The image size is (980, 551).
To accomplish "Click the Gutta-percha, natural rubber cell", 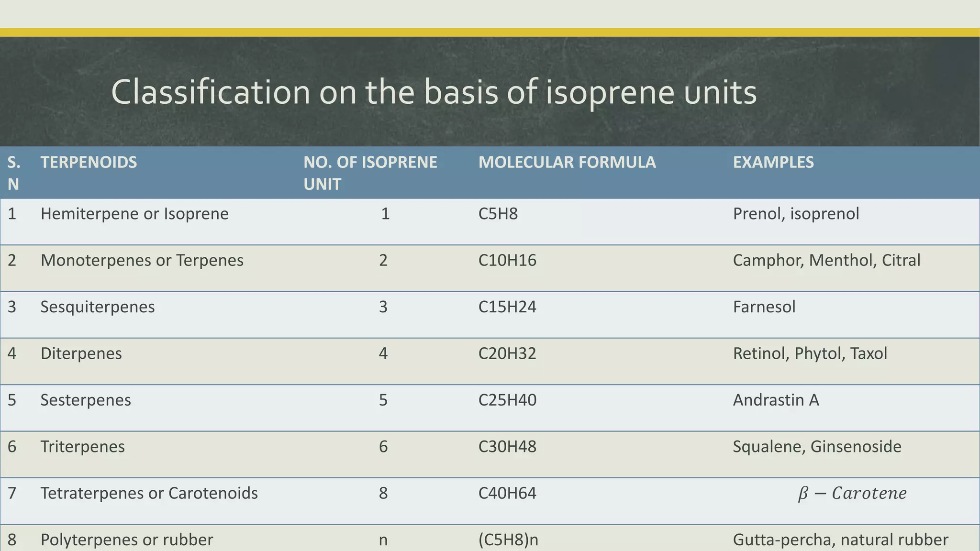I will (840, 540).
